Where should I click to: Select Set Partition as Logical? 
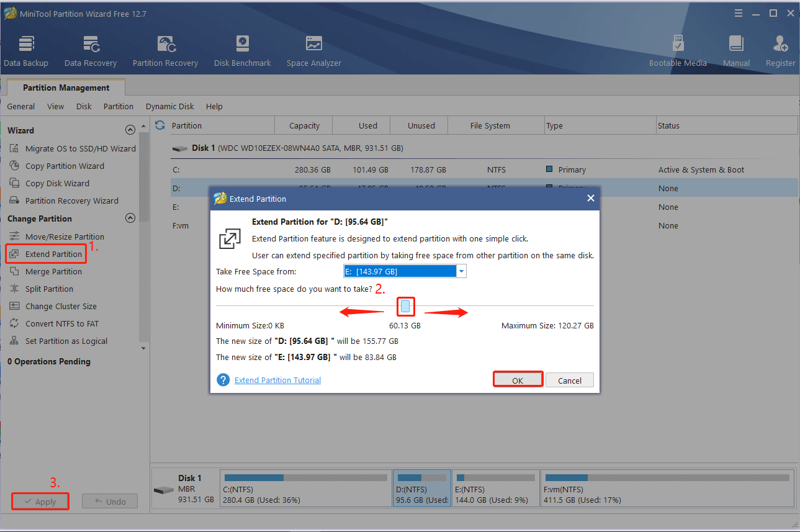point(58,341)
